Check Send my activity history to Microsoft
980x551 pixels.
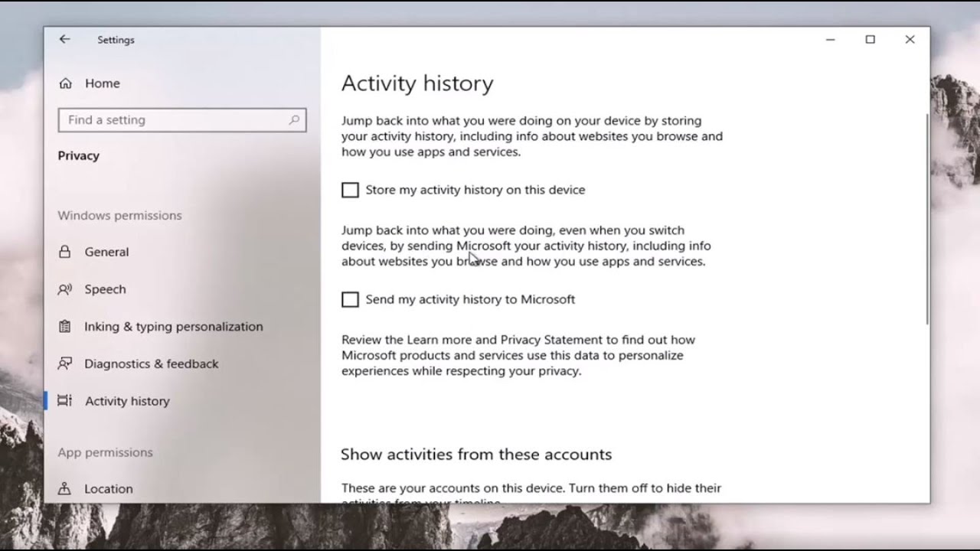(350, 299)
